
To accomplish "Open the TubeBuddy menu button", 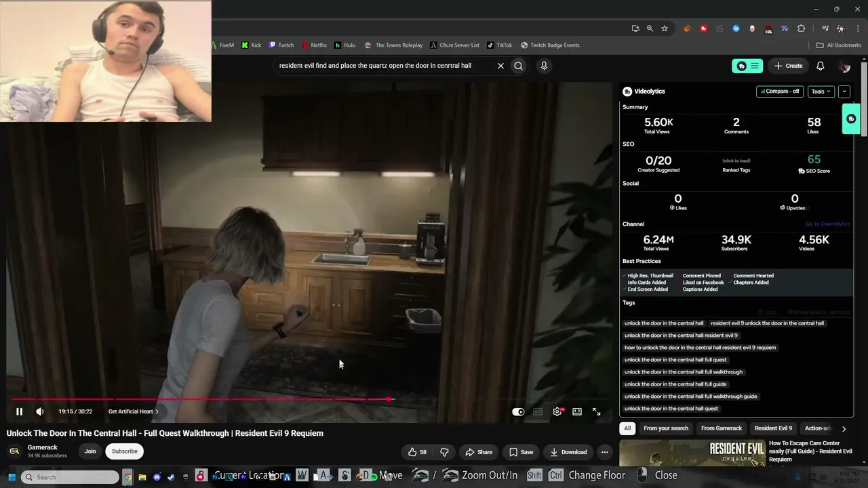I will (x=748, y=66).
